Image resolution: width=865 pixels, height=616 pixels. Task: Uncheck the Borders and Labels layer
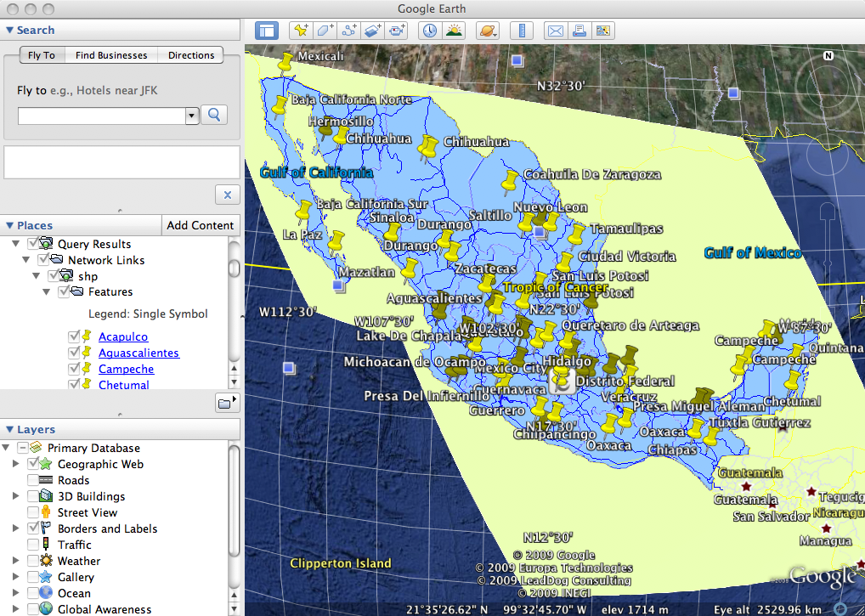coord(33,528)
